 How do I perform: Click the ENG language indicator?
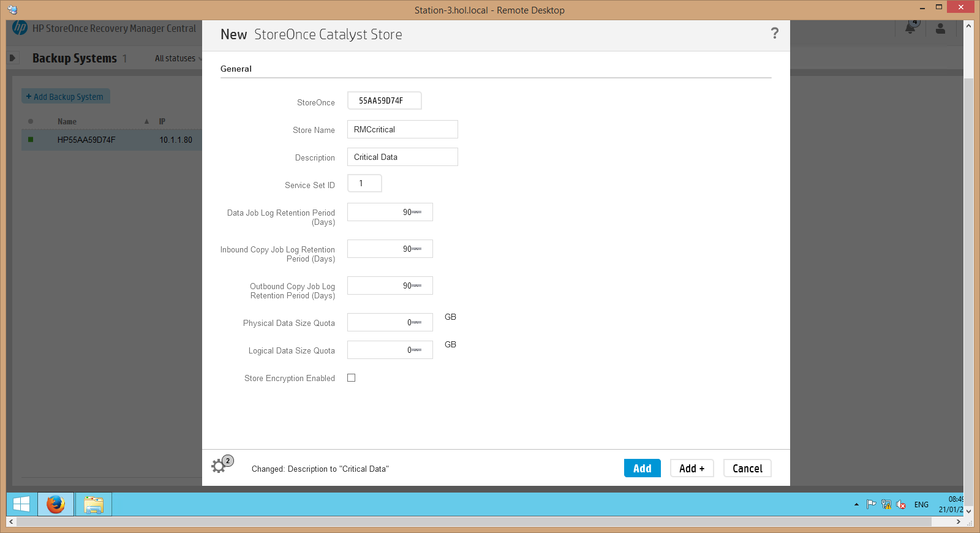click(921, 505)
